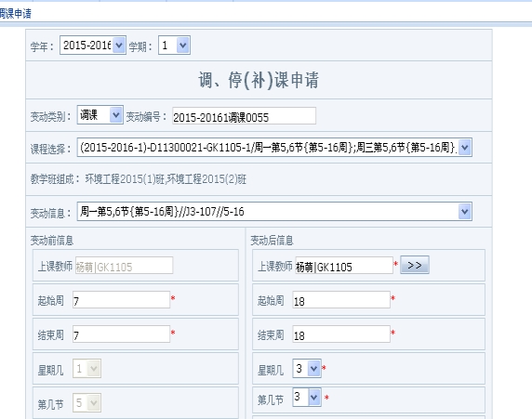Click the 变动编号 text field

tap(244, 116)
